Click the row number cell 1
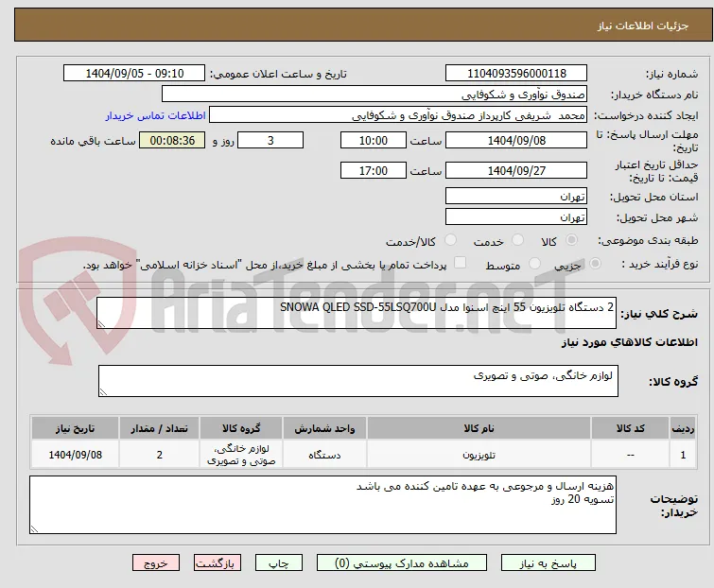This screenshot has width=714, height=588. click(x=683, y=455)
